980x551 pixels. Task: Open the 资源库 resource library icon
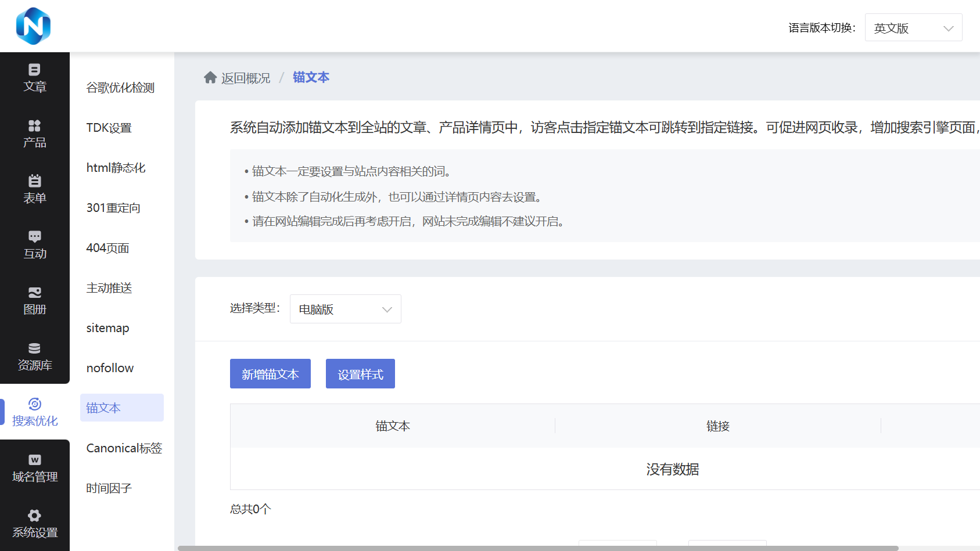click(35, 348)
